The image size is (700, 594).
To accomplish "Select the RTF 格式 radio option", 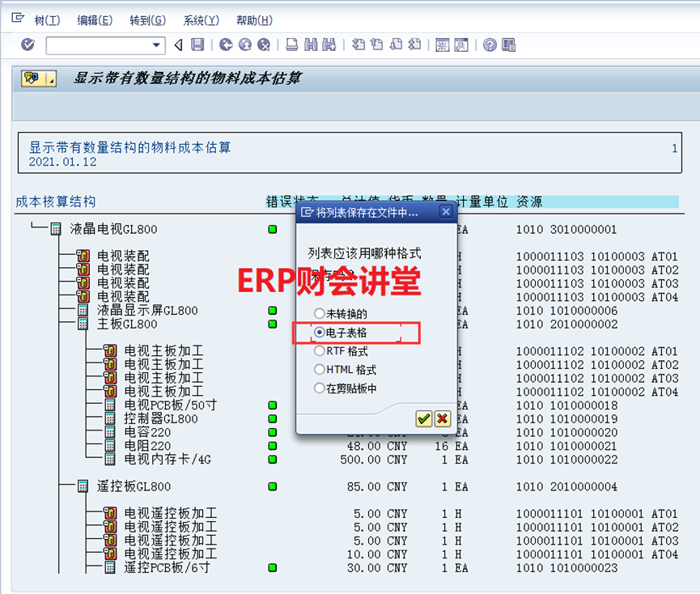I will tap(320, 351).
